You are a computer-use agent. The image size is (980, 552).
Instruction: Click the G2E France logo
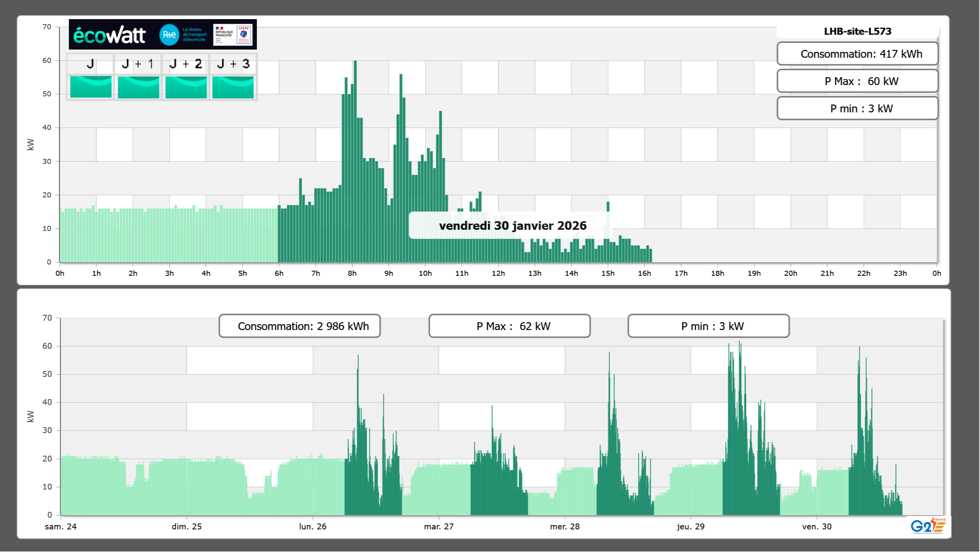pyautogui.click(x=928, y=526)
